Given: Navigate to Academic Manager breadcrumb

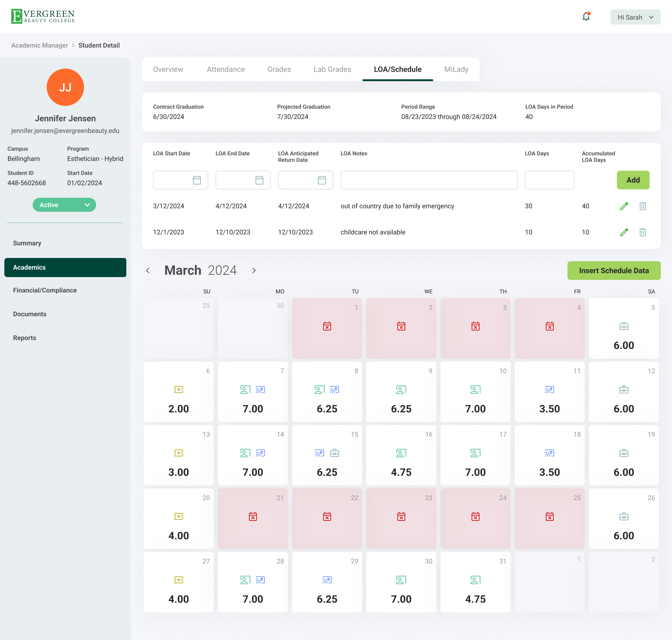Looking at the screenshot, I should click(40, 45).
